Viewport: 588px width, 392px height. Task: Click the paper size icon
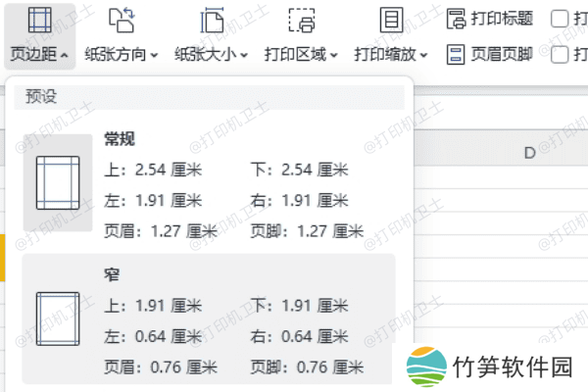(x=212, y=21)
